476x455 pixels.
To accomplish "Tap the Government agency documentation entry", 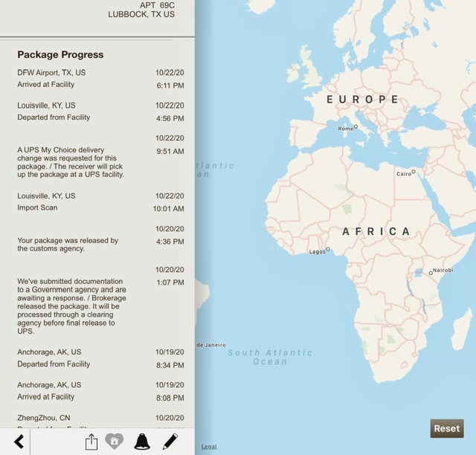I will coord(100,300).
